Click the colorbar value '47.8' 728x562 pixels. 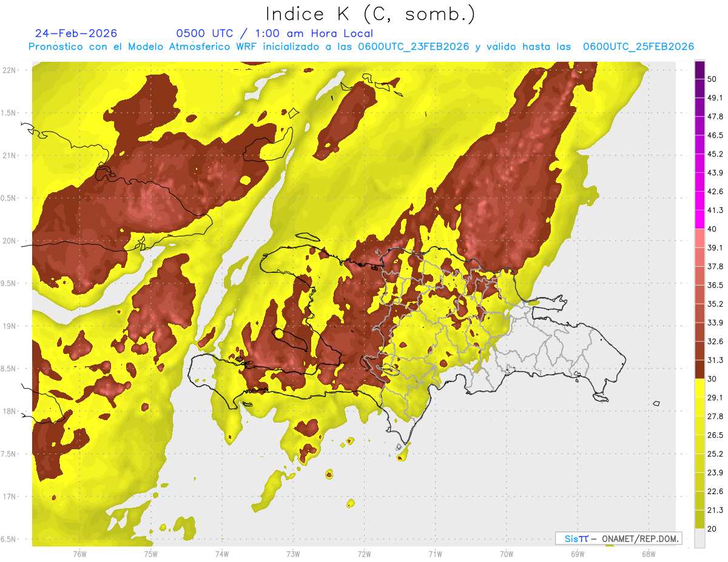[715, 116]
